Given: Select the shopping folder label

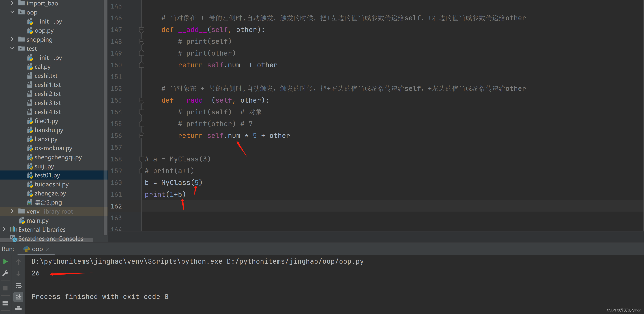Looking at the screenshot, I should pyautogui.click(x=40, y=40).
